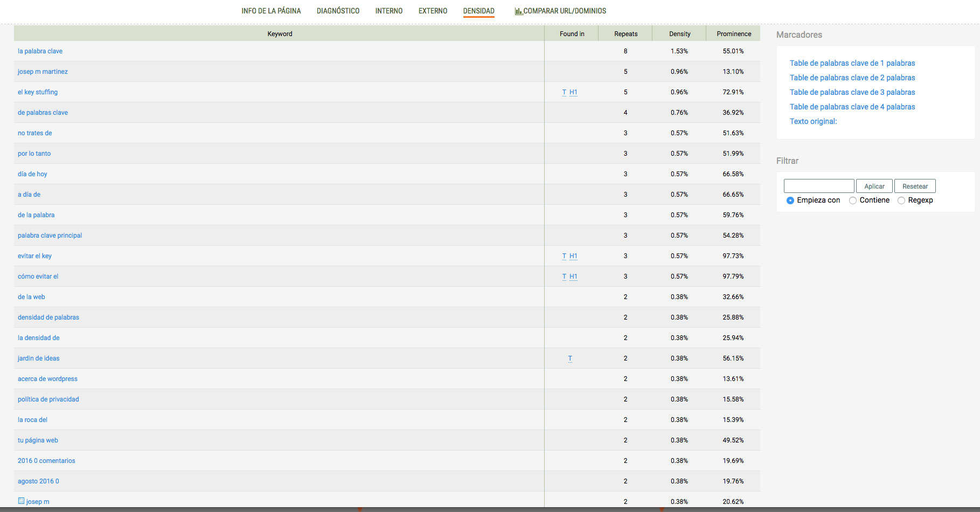Click the 'a día de' keyword link

pos(29,195)
